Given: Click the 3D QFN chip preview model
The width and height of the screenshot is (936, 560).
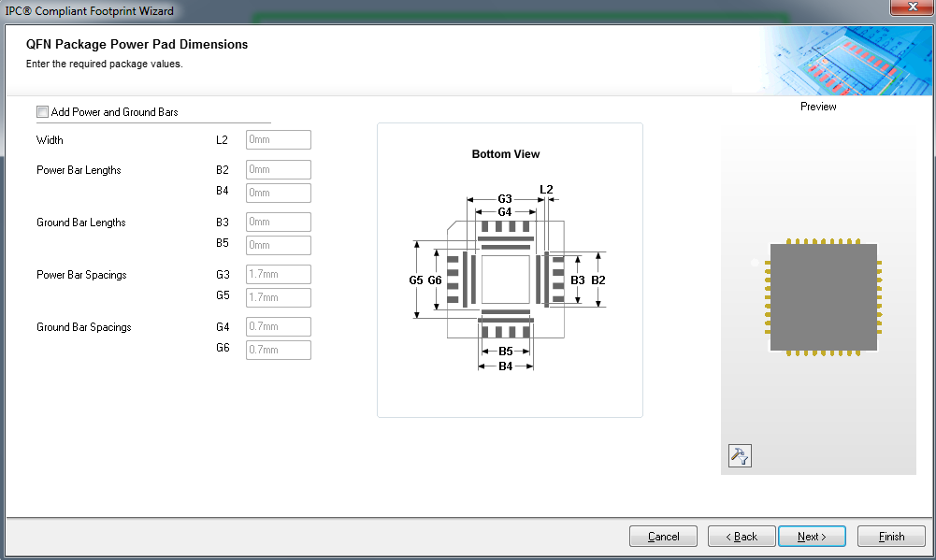Looking at the screenshot, I should click(823, 297).
